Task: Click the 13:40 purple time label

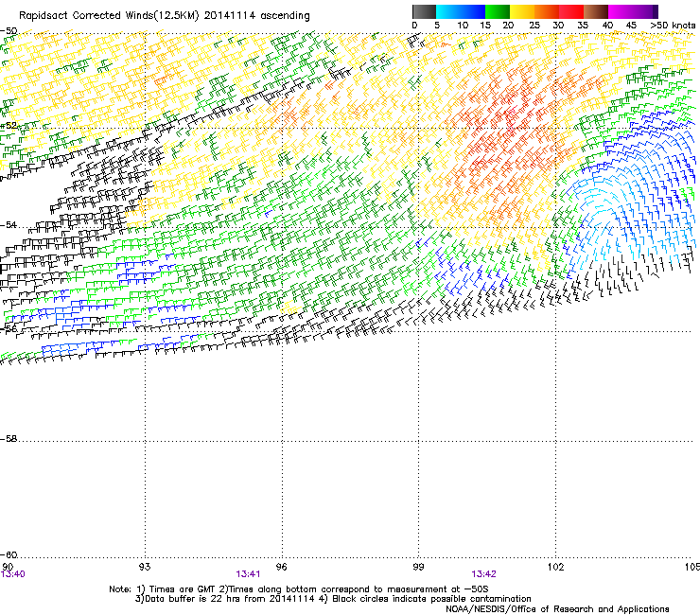Action: click(13, 574)
